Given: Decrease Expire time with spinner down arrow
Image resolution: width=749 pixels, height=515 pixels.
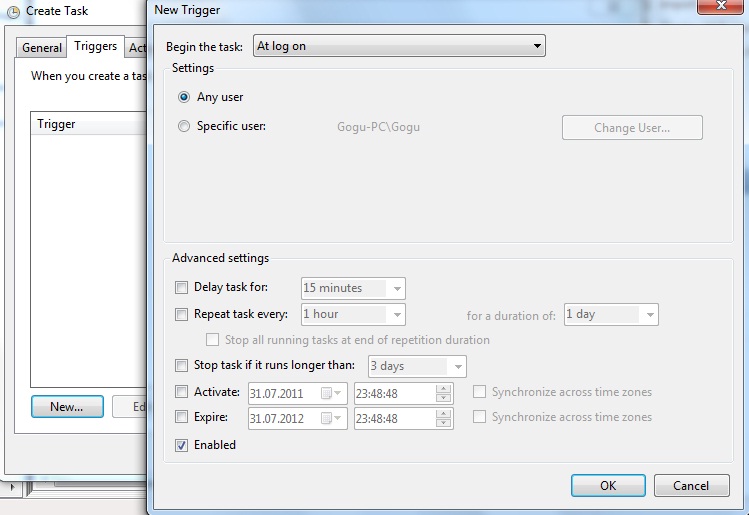Looking at the screenshot, I should (x=444, y=423).
